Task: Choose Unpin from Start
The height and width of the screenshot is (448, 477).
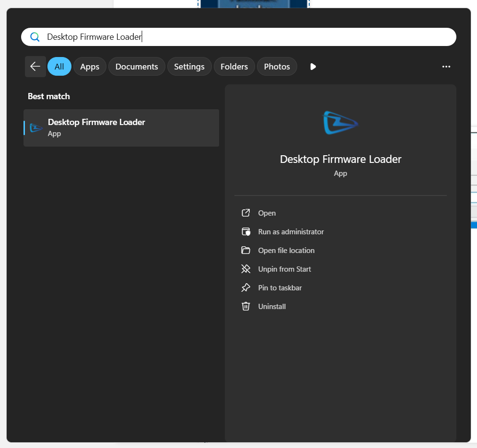Action: click(284, 269)
